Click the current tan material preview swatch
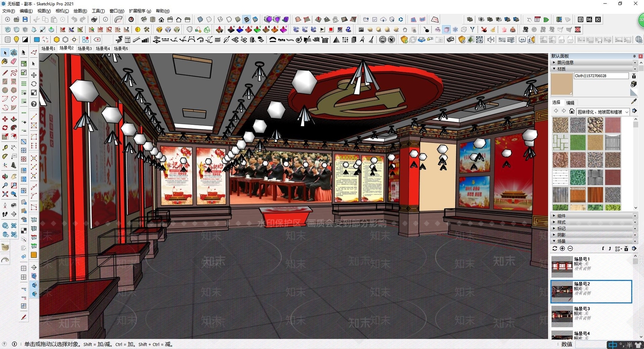 point(561,85)
